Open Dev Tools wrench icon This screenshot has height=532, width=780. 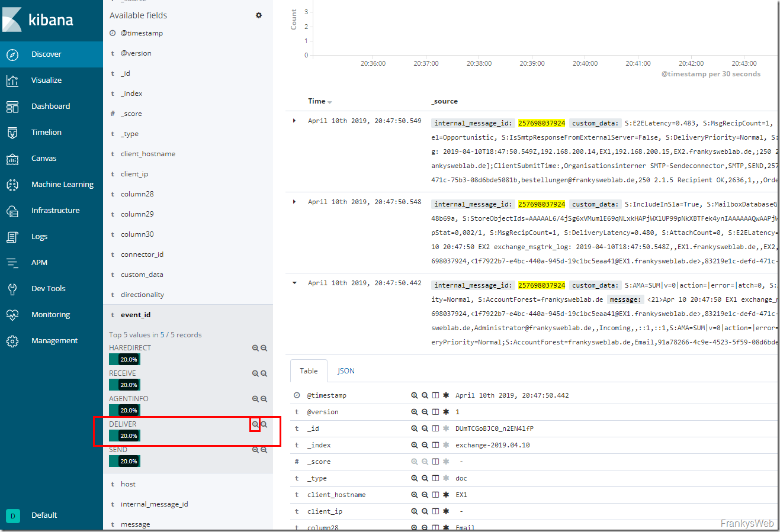pos(12,289)
